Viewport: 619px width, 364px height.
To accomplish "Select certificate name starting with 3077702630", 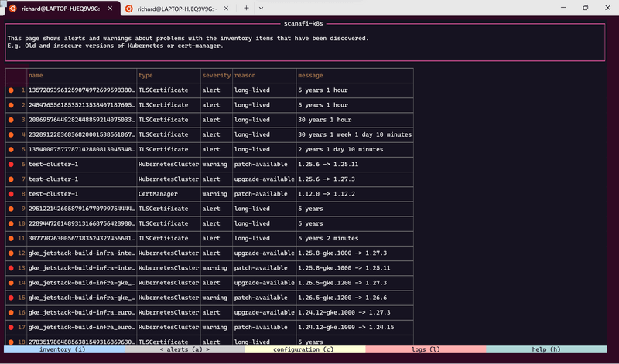I will 82,238.
